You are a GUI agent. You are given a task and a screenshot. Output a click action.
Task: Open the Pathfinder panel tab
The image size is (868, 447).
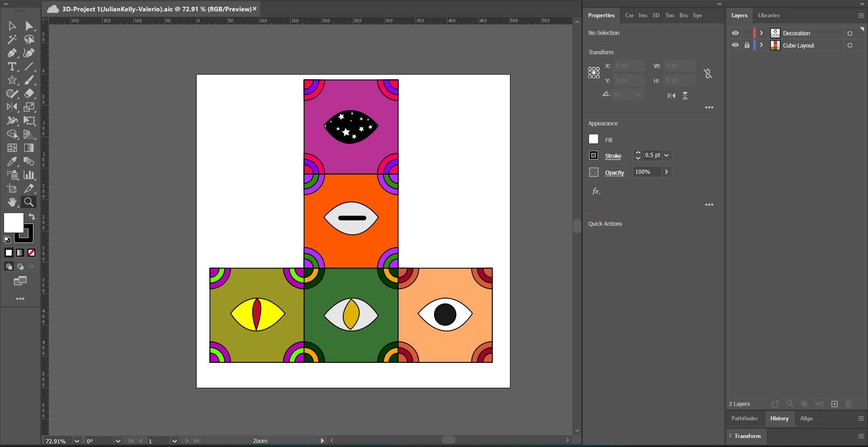click(x=745, y=418)
